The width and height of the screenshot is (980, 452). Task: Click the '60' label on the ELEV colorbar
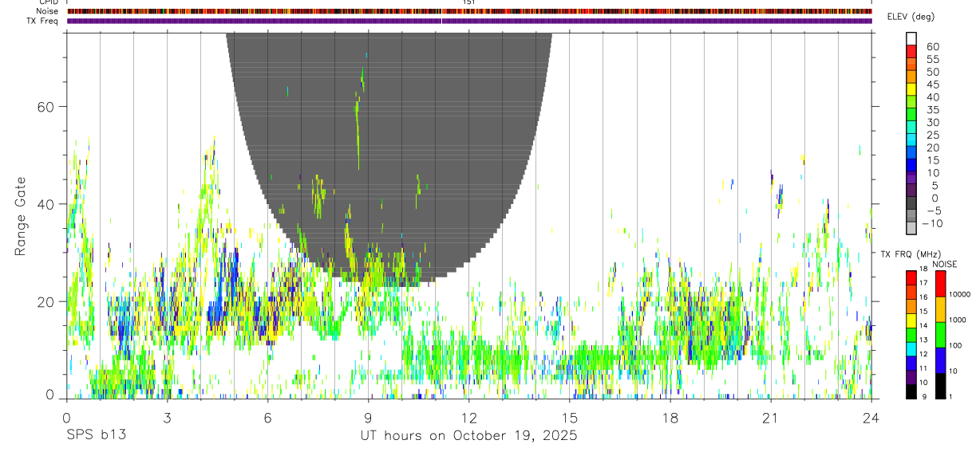(932, 46)
